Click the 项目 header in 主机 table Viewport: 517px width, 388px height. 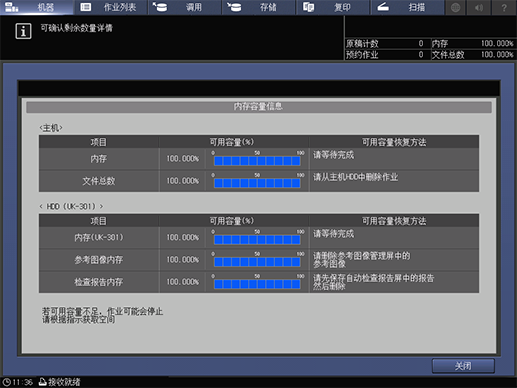[x=99, y=142]
